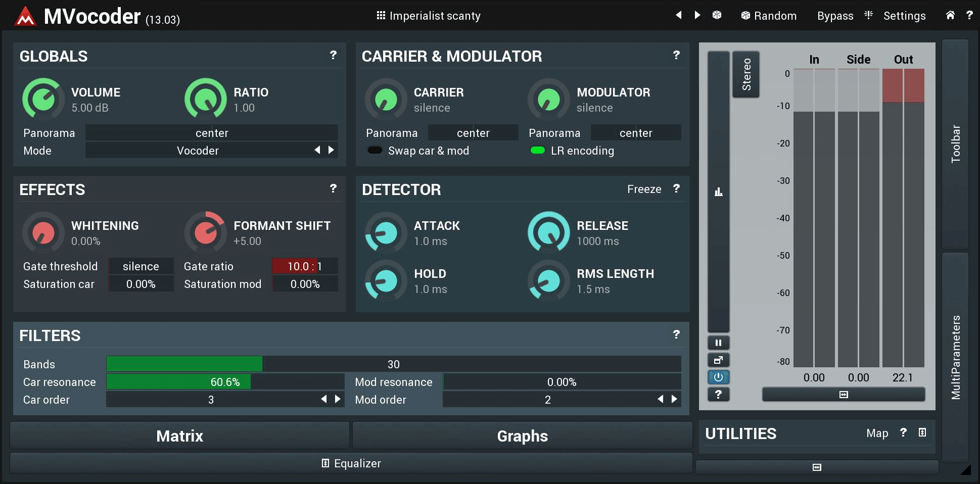Click the Gate threshold silence field

point(141,266)
